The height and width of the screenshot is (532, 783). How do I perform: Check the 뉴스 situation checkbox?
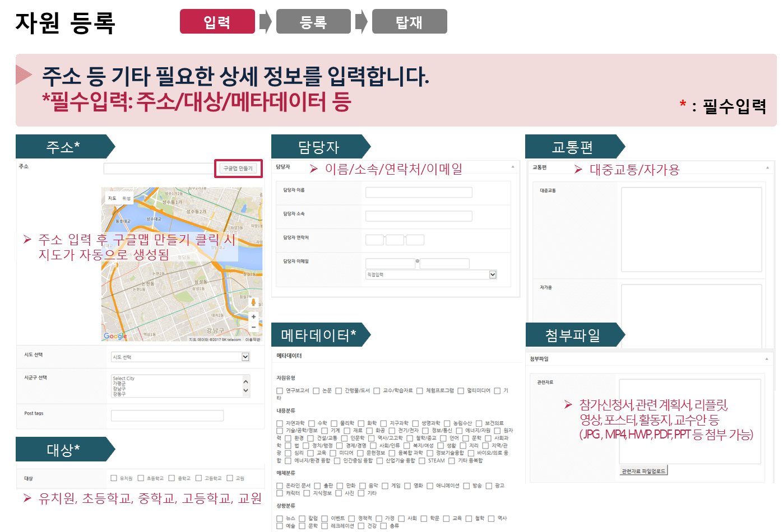pyautogui.click(x=280, y=519)
